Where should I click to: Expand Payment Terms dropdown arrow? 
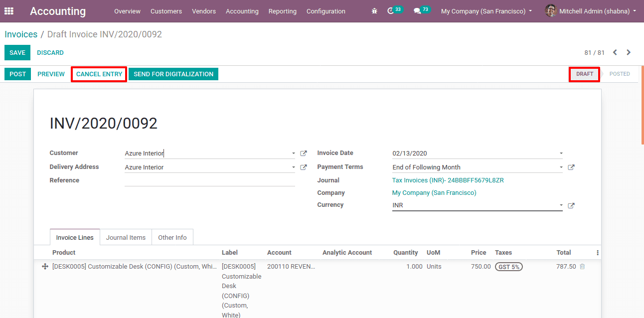coord(561,167)
